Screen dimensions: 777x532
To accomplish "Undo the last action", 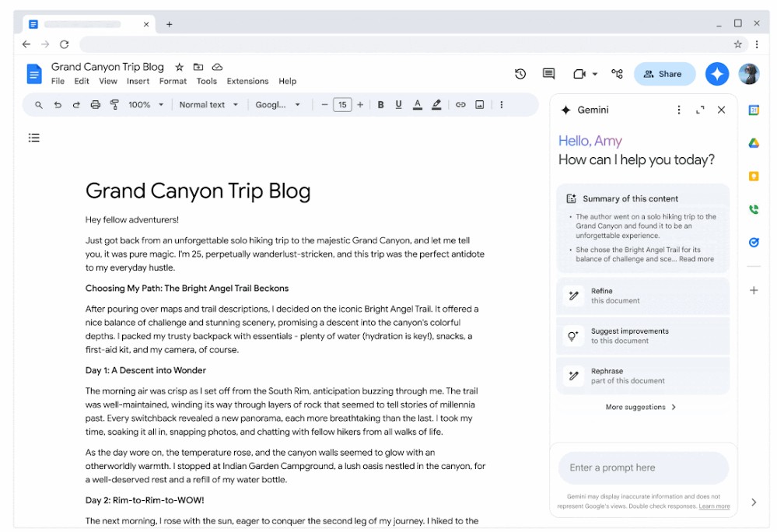I will point(58,105).
